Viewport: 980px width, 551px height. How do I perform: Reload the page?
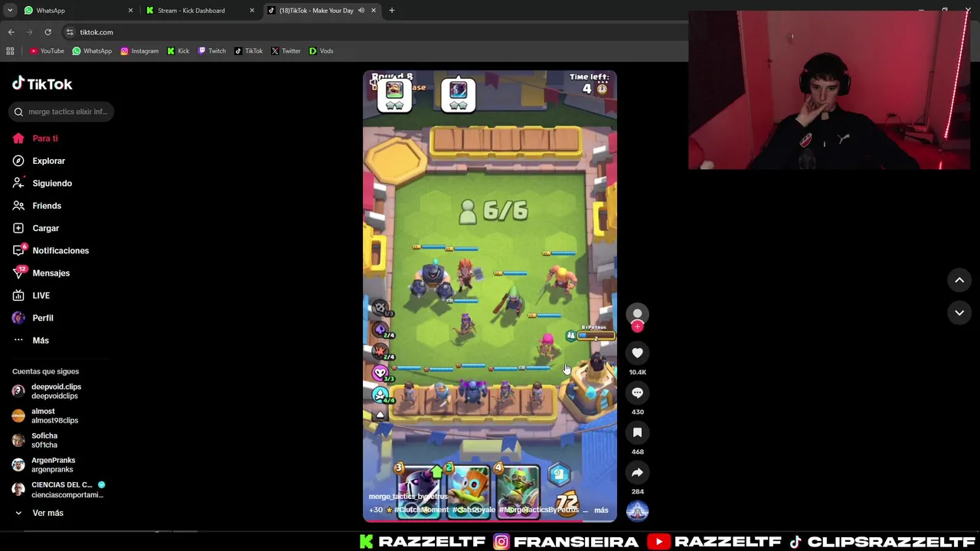(x=47, y=32)
